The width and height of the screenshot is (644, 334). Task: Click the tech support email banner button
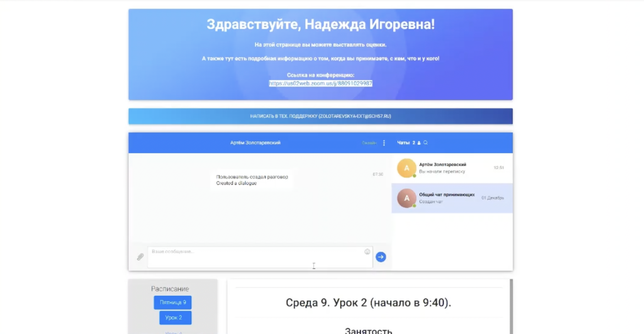(320, 116)
